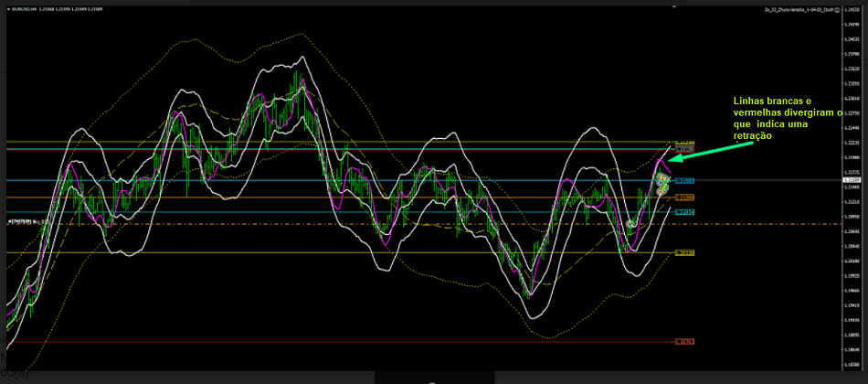Click the signal circle cluster near latest candles
The height and width of the screenshot is (384, 868).
(662, 180)
